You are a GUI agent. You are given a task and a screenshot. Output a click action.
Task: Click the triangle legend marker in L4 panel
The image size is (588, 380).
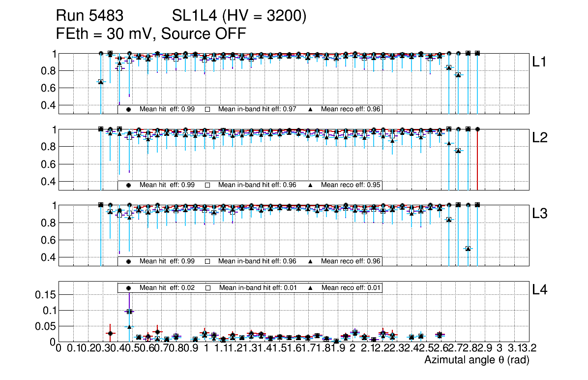pyautogui.click(x=310, y=287)
